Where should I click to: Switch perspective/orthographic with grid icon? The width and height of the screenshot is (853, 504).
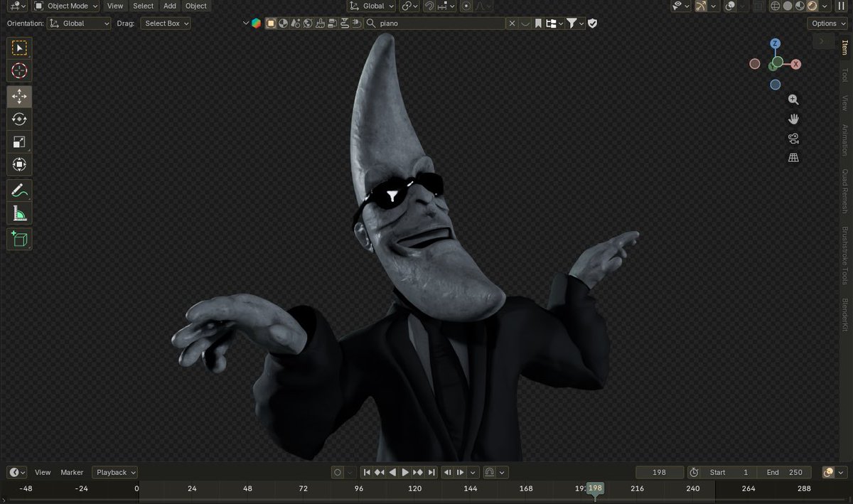793,158
